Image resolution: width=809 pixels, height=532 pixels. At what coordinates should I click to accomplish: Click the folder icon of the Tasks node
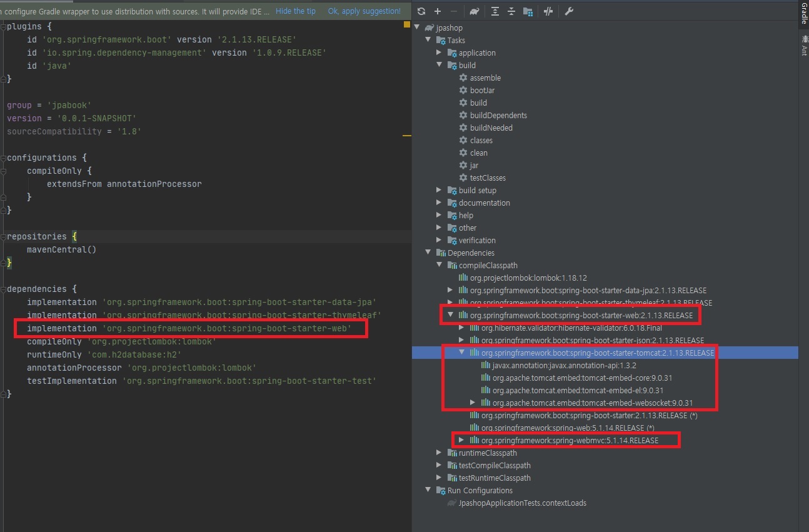(441, 40)
